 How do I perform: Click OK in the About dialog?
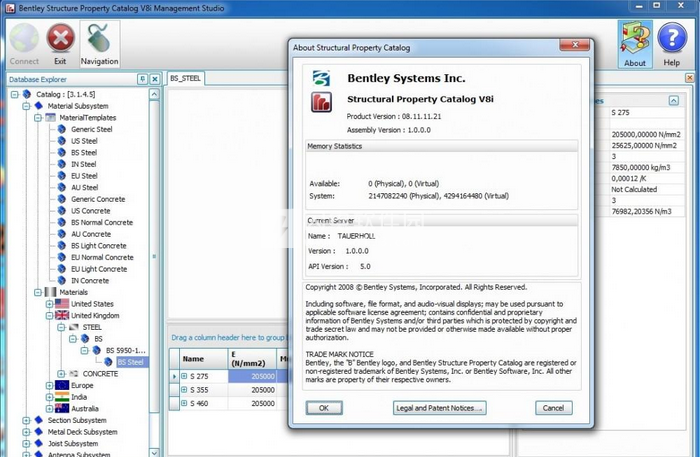tap(324, 408)
